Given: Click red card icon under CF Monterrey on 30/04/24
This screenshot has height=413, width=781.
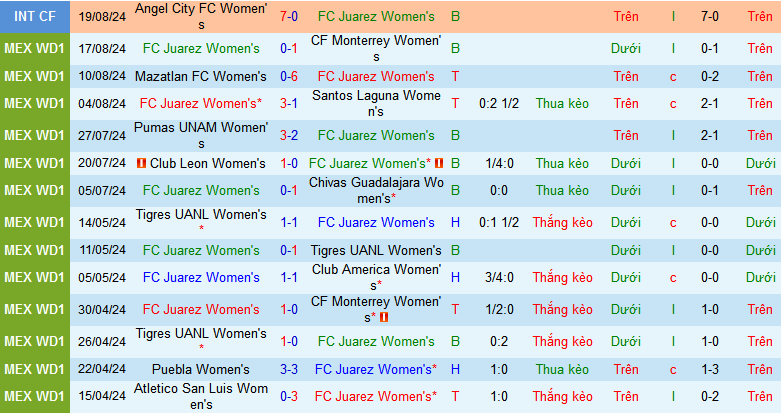Looking at the screenshot, I should coord(385,317).
